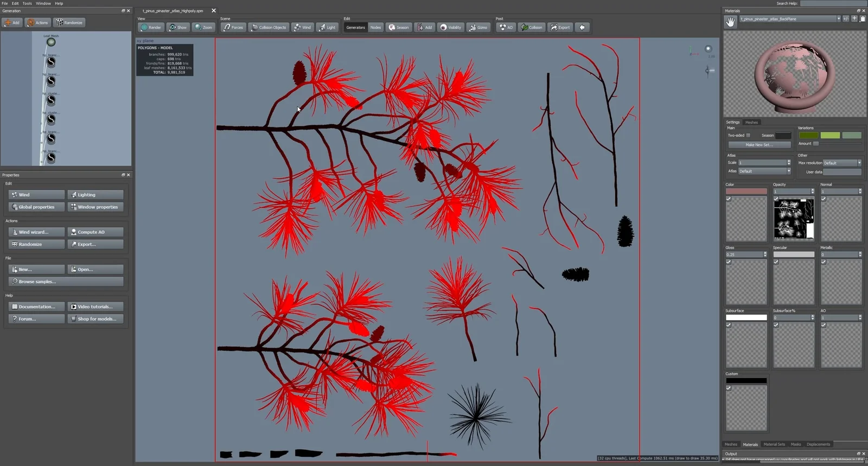This screenshot has width=868, height=466.
Task: Click the Compute AO button
Action: 95,232
